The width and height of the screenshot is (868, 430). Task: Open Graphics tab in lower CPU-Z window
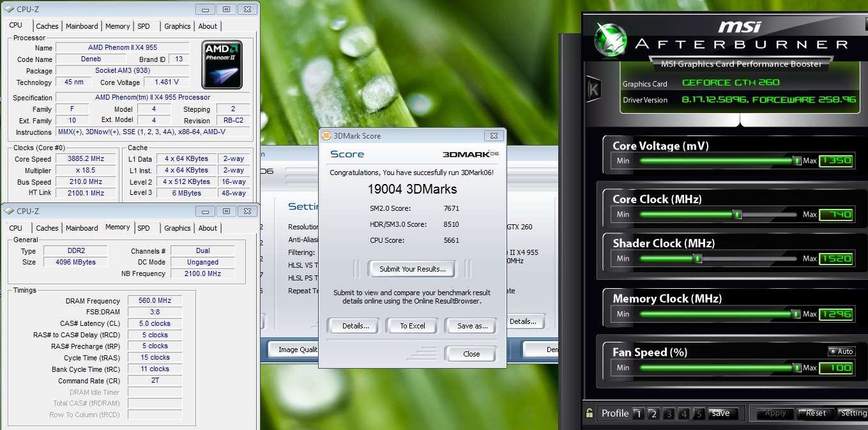pos(178,228)
